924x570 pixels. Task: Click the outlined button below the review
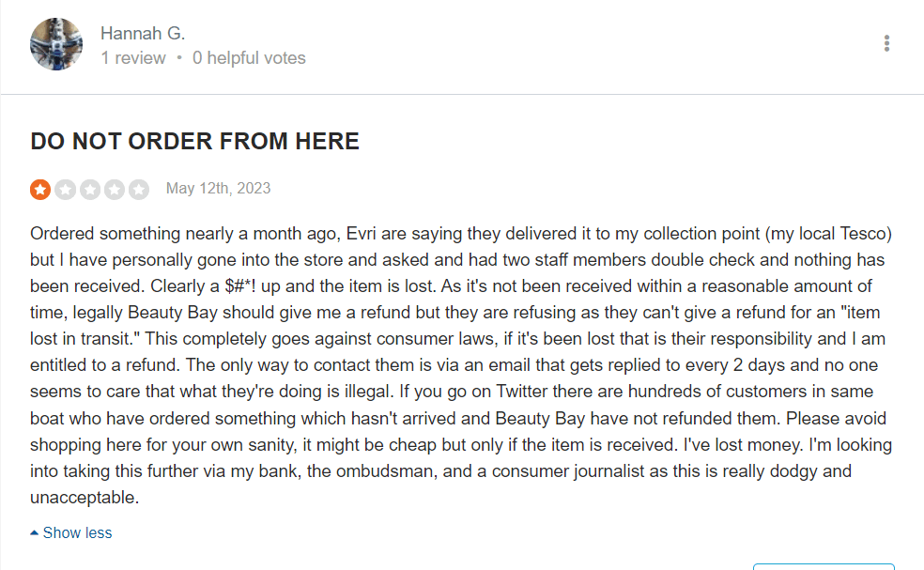tap(824, 566)
